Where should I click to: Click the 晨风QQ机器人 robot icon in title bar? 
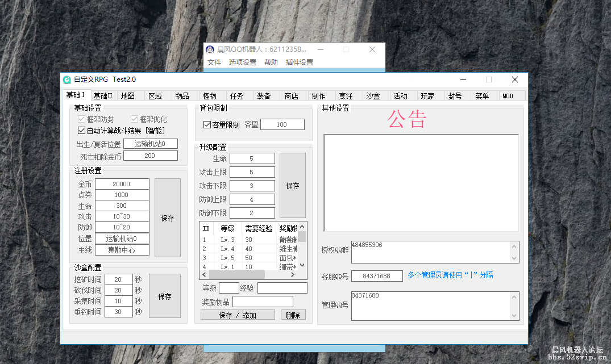[x=210, y=49]
